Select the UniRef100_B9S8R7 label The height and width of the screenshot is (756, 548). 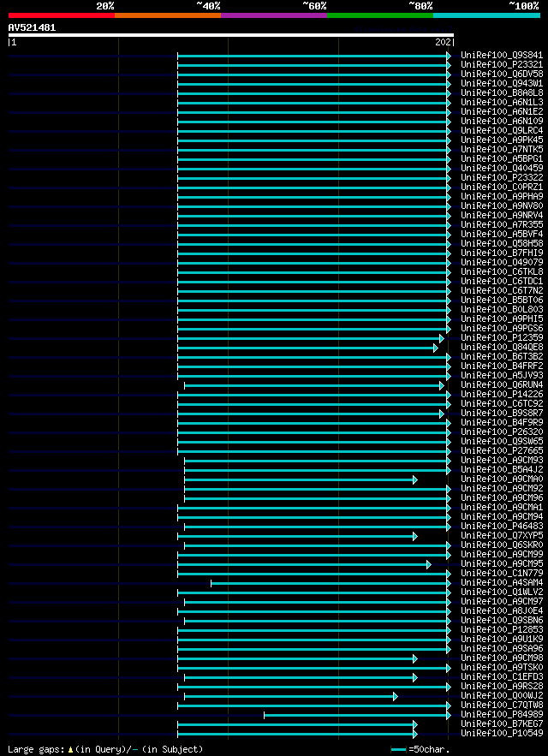pyautogui.click(x=502, y=413)
